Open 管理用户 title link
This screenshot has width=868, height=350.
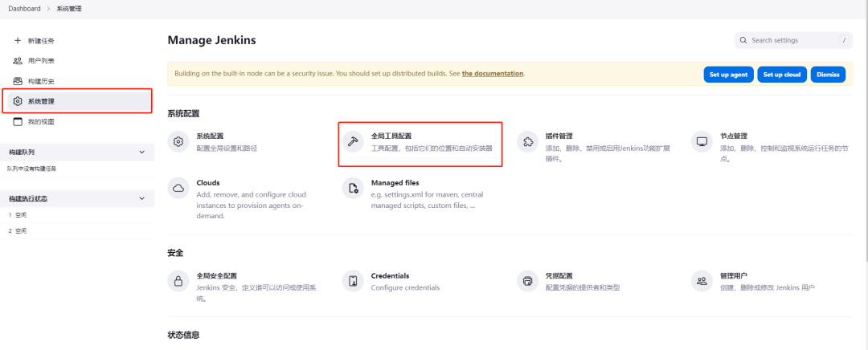tap(734, 275)
